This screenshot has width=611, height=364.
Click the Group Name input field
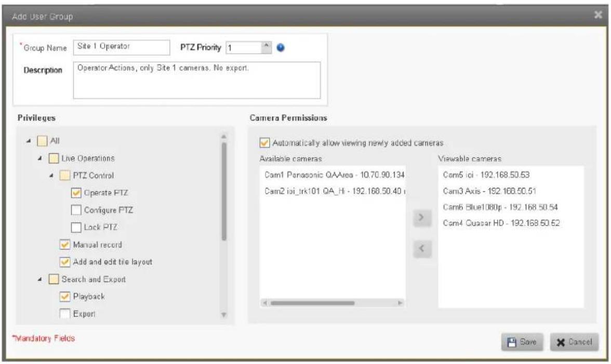pos(122,47)
